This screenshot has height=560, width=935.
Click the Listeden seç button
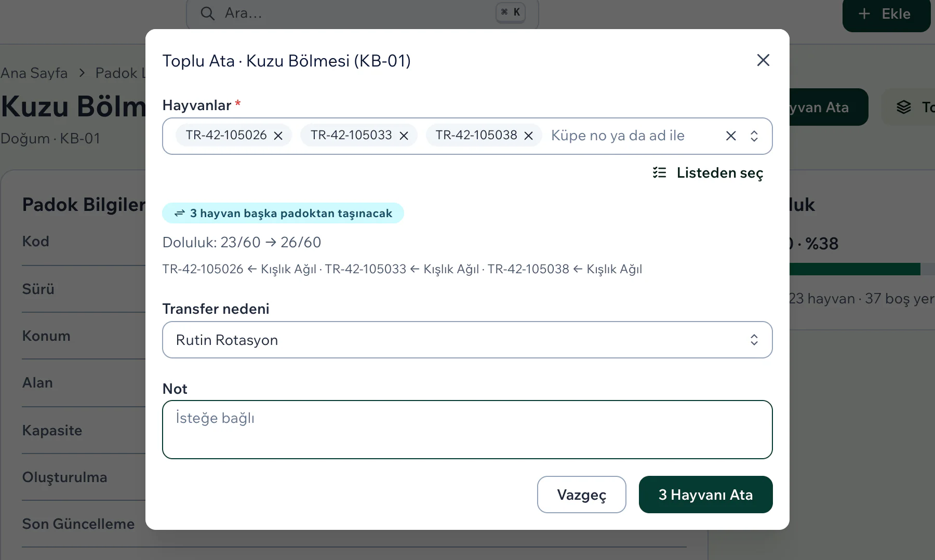(x=707, y=172)
